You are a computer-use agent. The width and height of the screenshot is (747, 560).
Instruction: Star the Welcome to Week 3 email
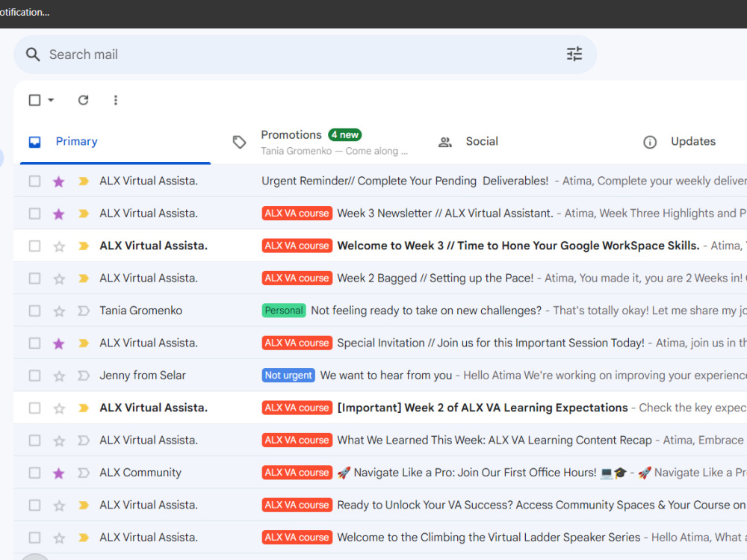(x=58, y=246)
